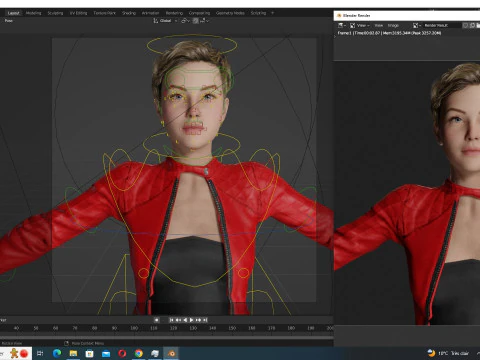This screenshot has width=480, height=360.
Task: Open the pivot point dropdown
Action: [x=185, y=21]
